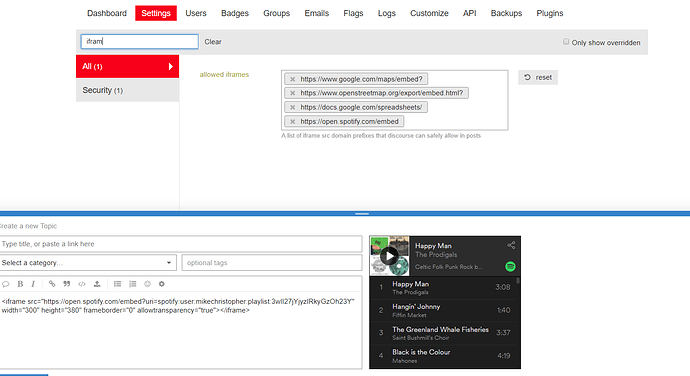This screenshot has width=690, height=376.
Task: Click the quote whole post speech-bubble icon
Action: pos(6,284)
